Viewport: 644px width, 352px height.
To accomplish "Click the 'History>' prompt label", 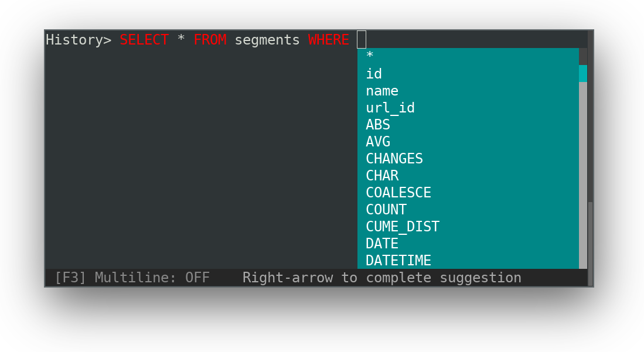I will [79, 40].
